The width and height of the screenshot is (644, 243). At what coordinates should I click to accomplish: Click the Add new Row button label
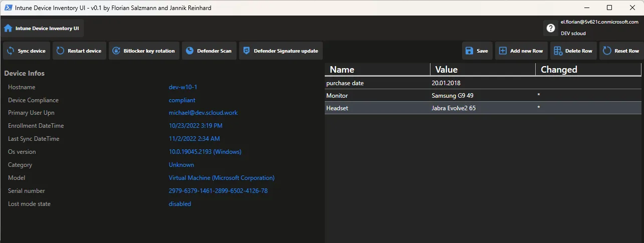pyautogui.click(x=527, y=51)
